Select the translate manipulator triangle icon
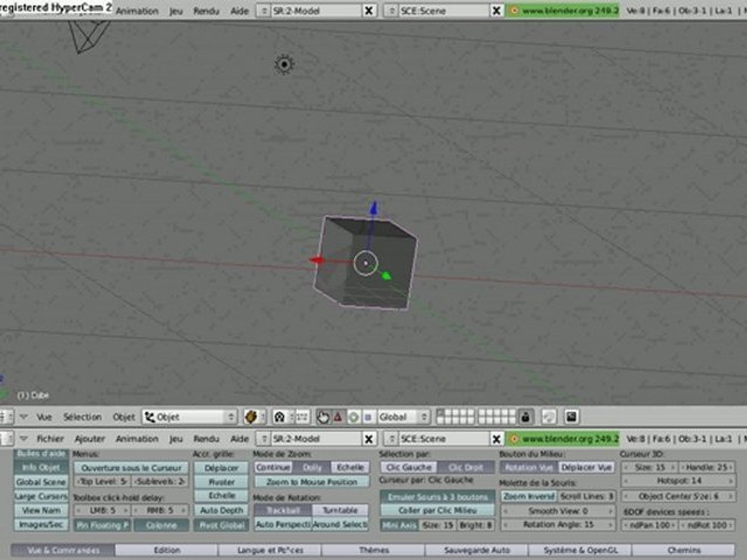 pyautogui.click(x=338, y=417)
